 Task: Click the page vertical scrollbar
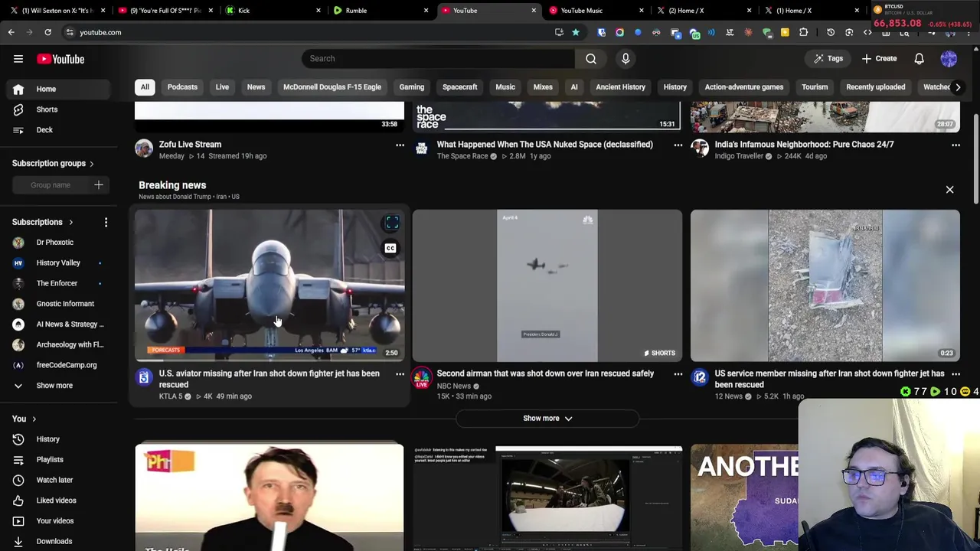[976, 159]
